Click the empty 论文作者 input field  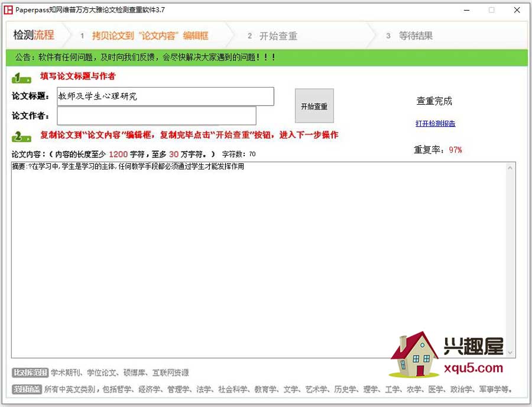pos(157,116)
